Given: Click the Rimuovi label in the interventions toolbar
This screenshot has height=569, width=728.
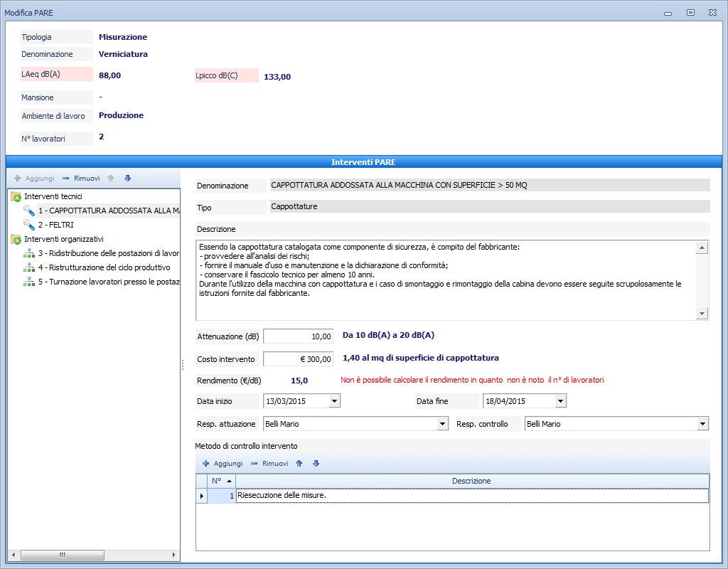Looking at the screenshot, I should point(87,179).
